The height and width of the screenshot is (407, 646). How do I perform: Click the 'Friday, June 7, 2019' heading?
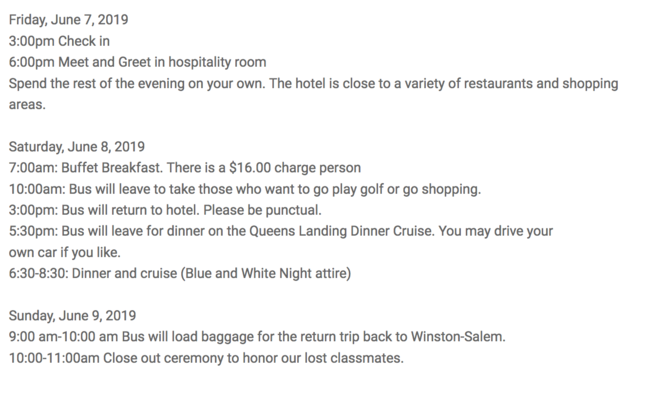coord(68,20)
